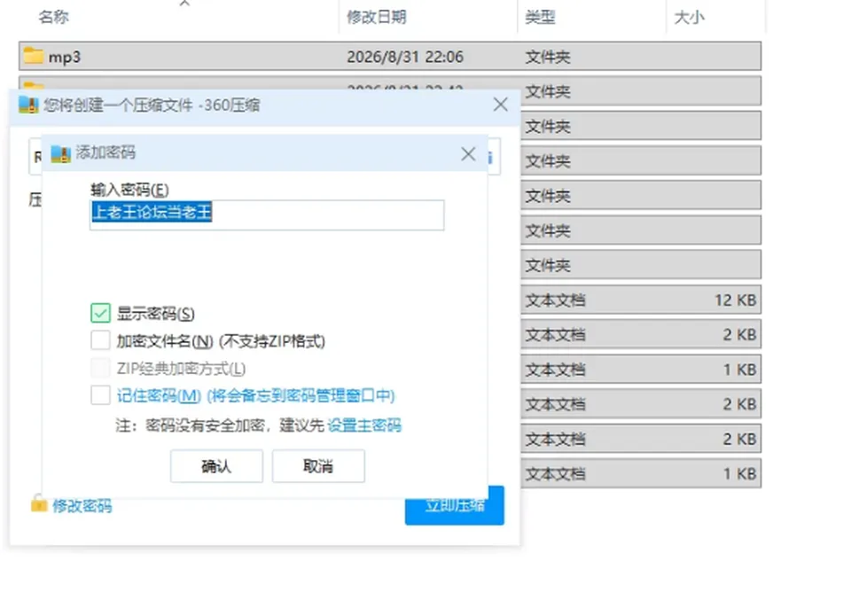This screenshot has width=851, height=616.
Task: Open the 设置主密码 link
Action: [x=364, y=425]
